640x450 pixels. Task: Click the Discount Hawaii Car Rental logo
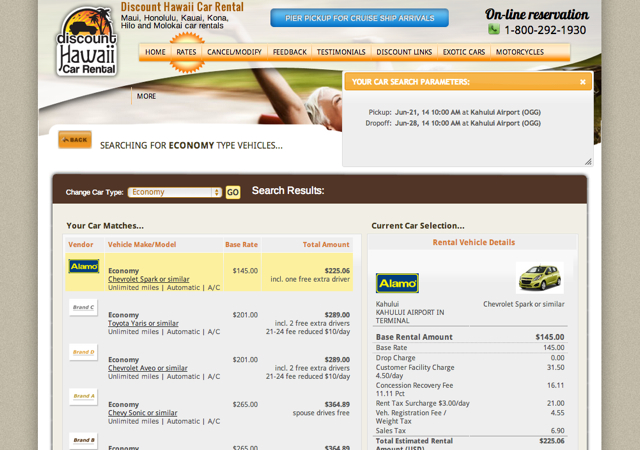(x=87, y=41)
